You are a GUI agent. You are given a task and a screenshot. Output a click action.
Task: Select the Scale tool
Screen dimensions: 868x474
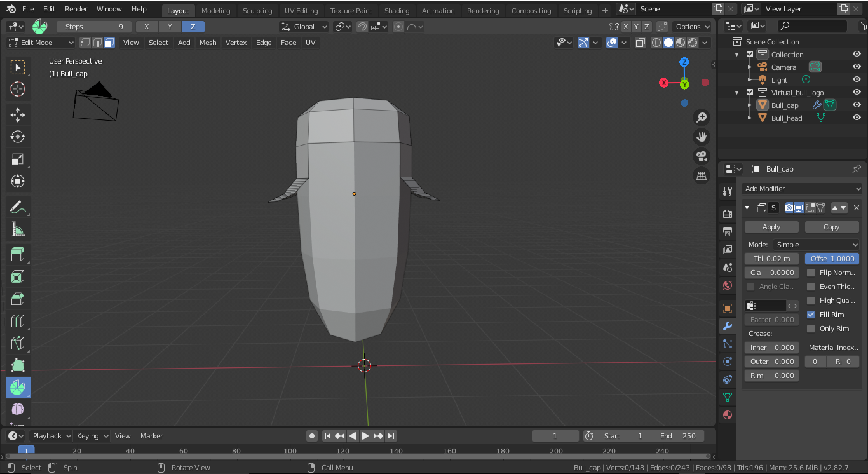(x=18, y=159)
